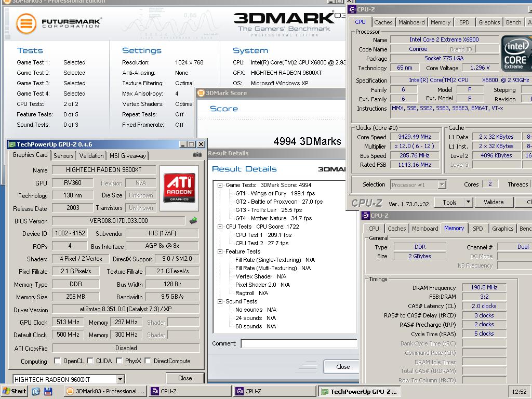Enable the OpenCL checkbox
This screenshot has height=399, width=532.
[x=57, y=361]
